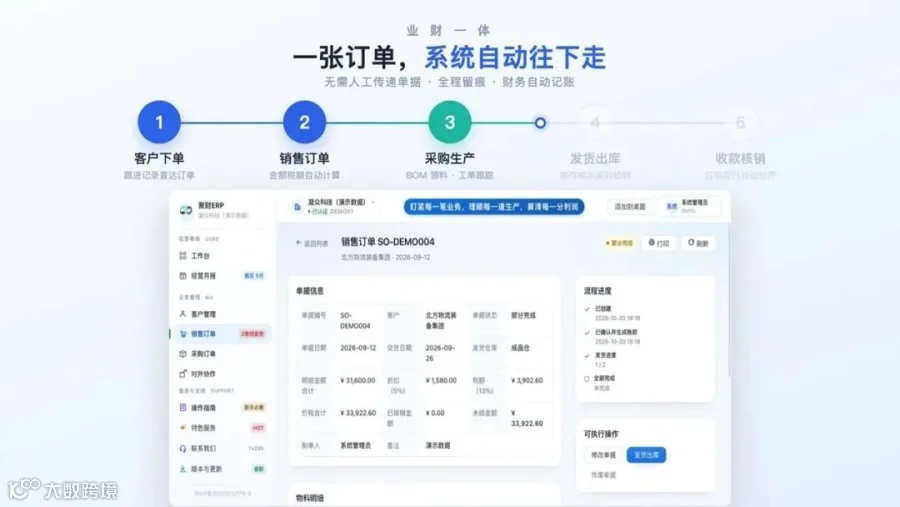900x507 pixels.
Task: Click the 修改单据 button
Action: pyautogui.click(x=603, y=455)
